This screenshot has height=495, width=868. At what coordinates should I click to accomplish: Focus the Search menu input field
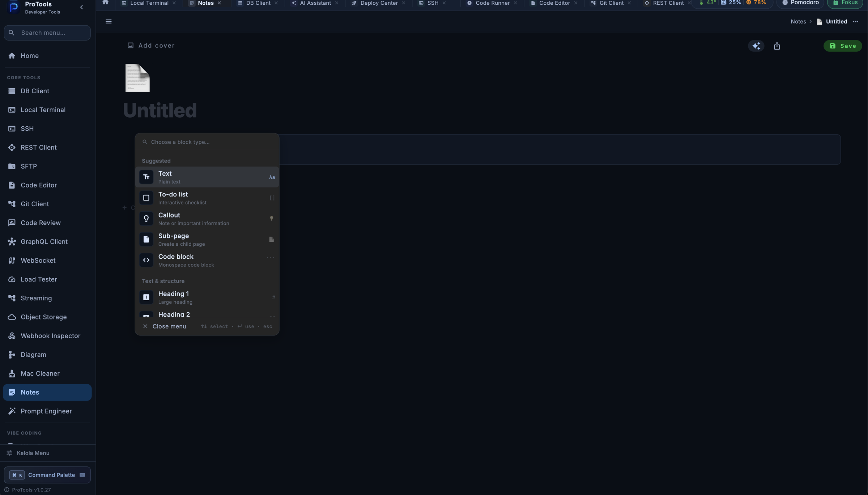click(x=47, y=33)
